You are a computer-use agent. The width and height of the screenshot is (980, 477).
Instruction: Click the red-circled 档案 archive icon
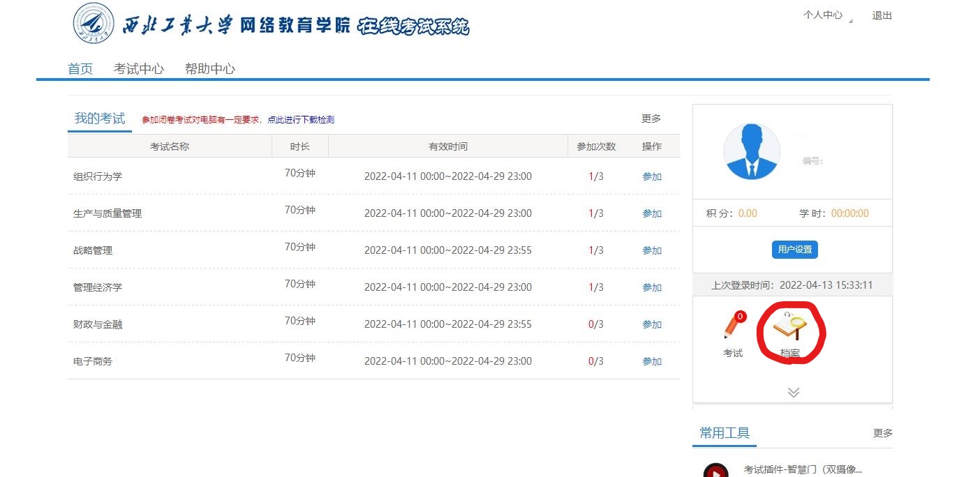click(x=792, y=329)
